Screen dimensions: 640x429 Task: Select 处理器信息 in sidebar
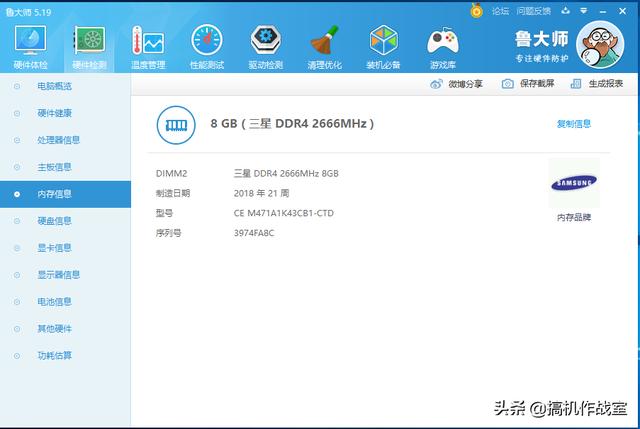(x=65, y=140)
